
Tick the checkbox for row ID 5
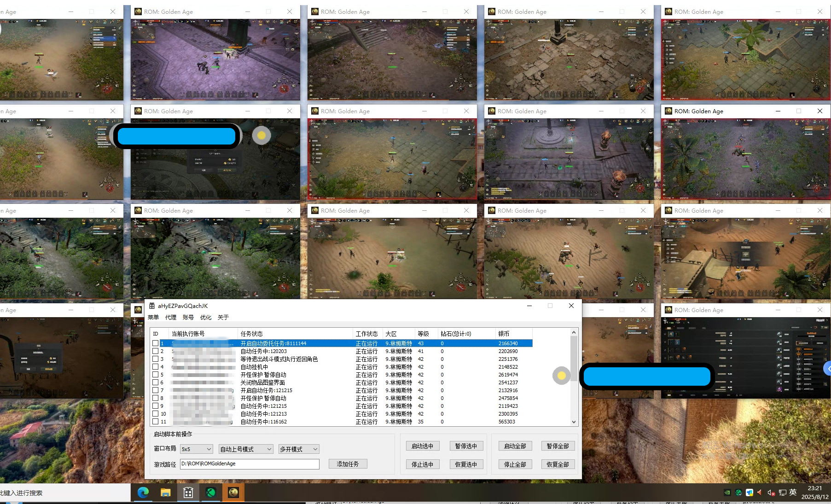click(x=156, y=375)
